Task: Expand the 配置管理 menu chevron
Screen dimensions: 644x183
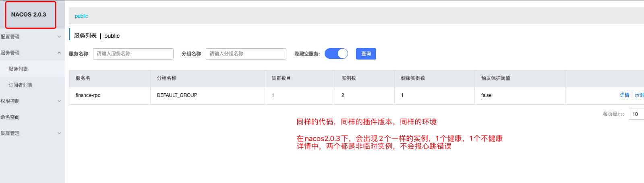Action: 59,37
